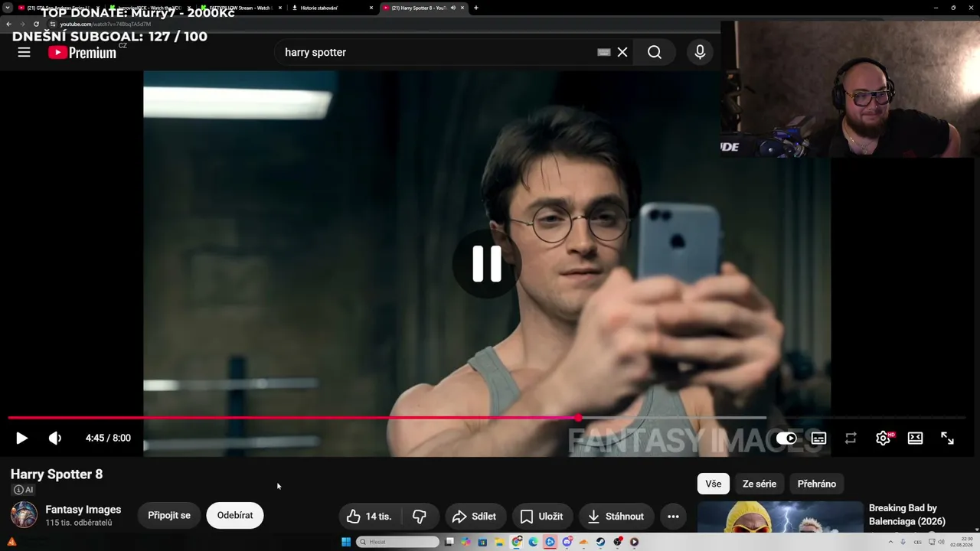Image resolution: width=980 pixels, height=551 pixels.
Task: Open the Windows Start menu
Action: click(x=346, y=542)
